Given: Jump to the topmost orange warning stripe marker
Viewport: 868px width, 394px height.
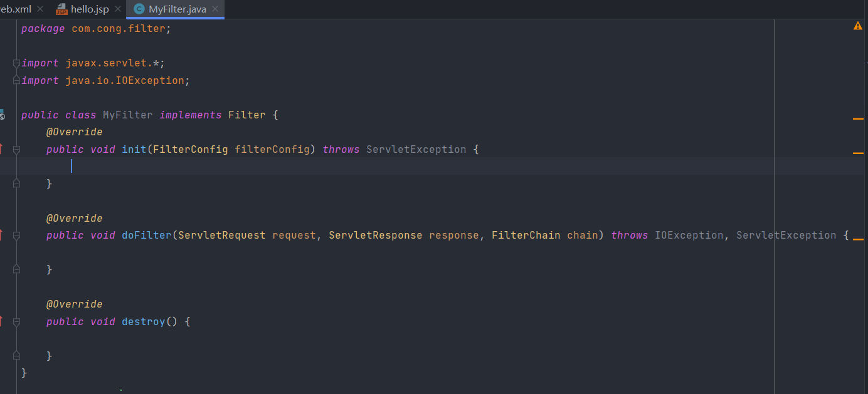Looking at the screenshot, I should point(858,118).
